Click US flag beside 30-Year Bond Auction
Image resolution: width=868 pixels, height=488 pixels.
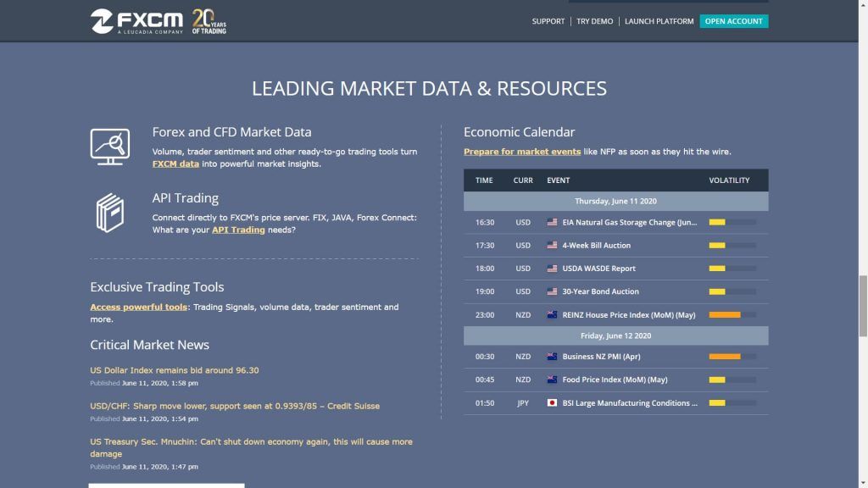552,291
